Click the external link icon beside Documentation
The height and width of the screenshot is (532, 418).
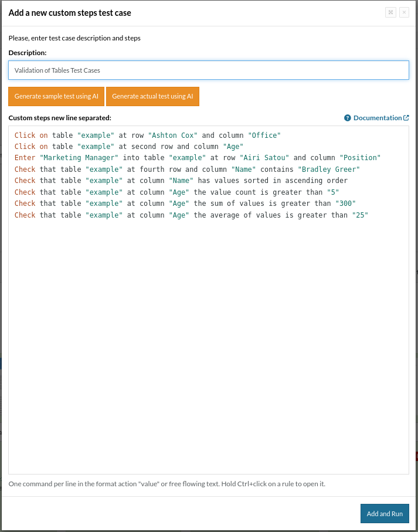406,118
